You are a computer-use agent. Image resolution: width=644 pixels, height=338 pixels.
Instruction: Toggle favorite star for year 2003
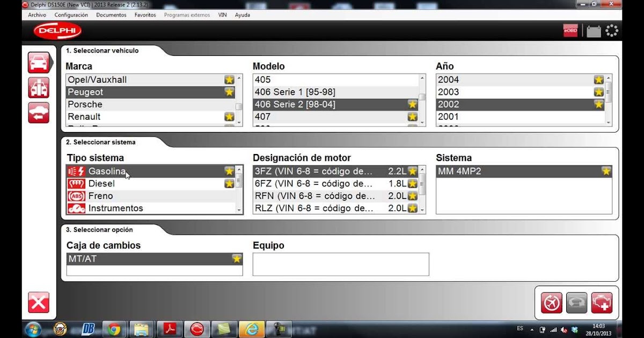point(599,92)
